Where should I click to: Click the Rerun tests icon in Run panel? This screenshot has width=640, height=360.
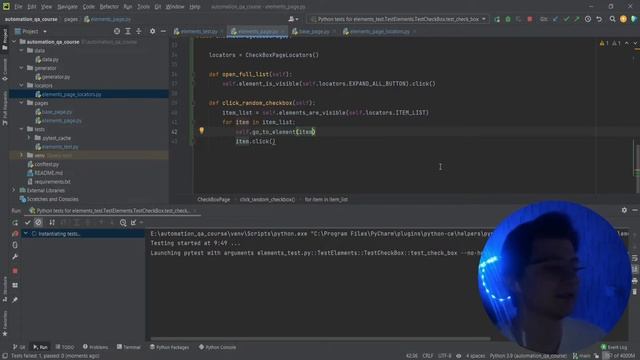[x=15, y=223]
